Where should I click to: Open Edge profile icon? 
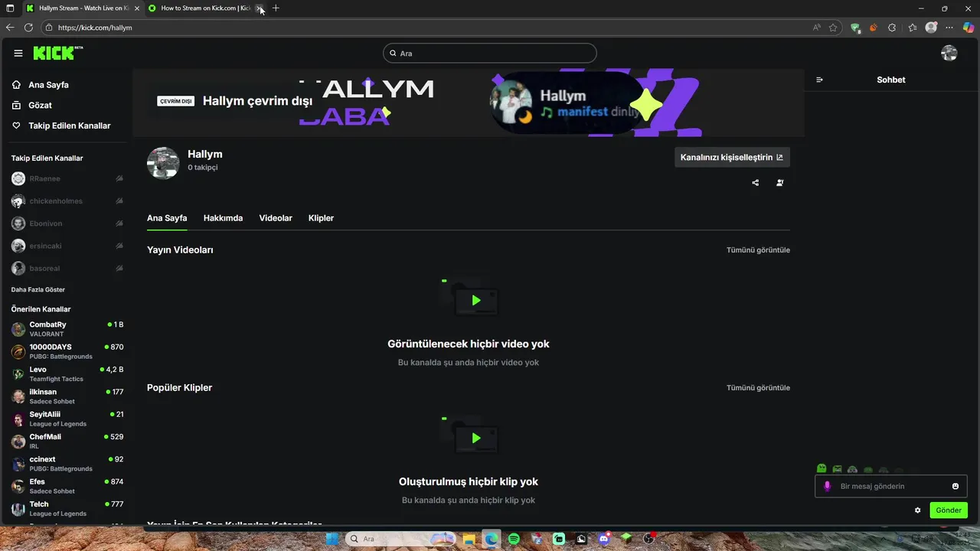tap(931, 28)
